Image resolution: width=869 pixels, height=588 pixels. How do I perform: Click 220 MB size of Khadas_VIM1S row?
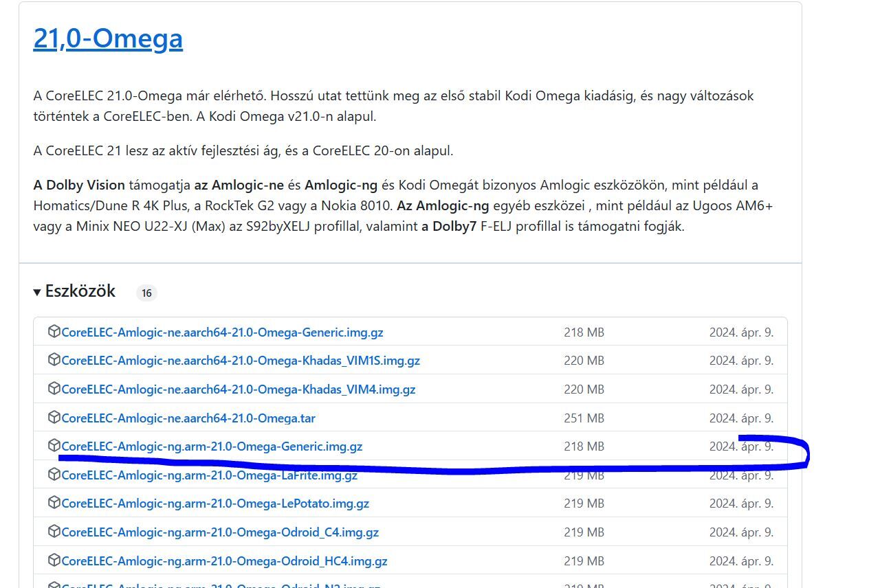[584, 361]
